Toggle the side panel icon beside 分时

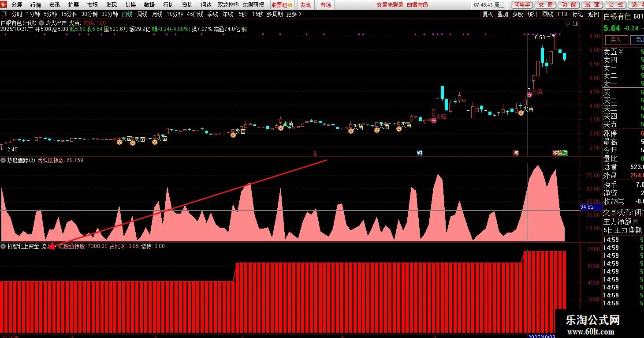[5, 14]
